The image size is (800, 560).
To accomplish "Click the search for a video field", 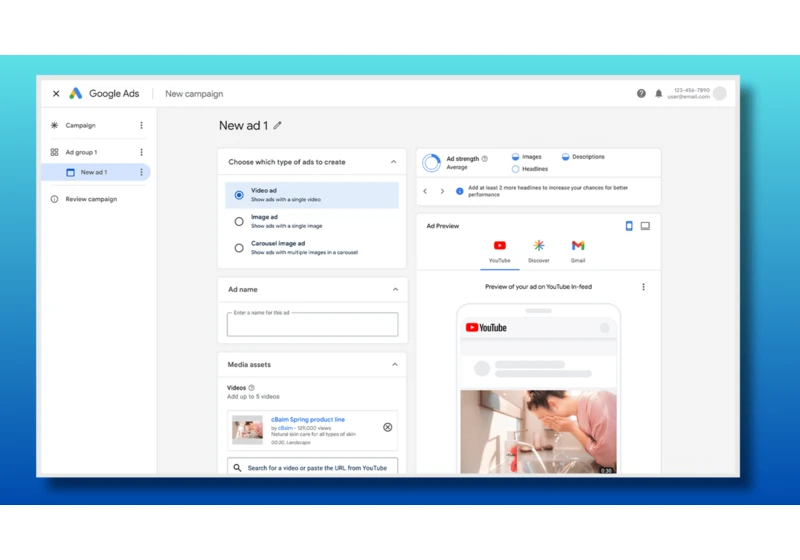I will [312, 468].
